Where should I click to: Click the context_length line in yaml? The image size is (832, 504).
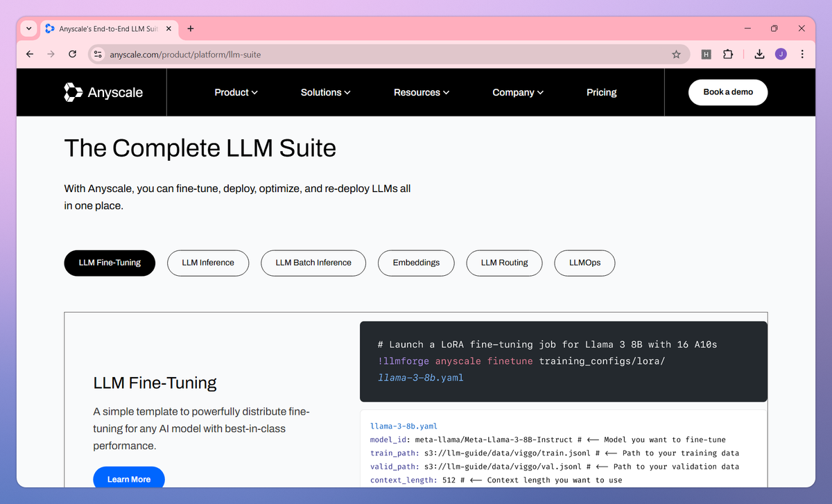click(x=496, y=480)
